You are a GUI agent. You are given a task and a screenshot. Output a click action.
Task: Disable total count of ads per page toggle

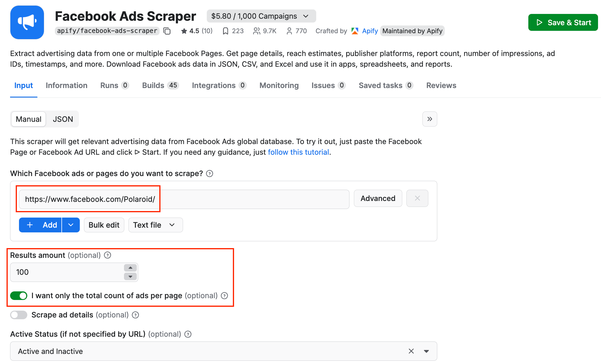(19, 296)
